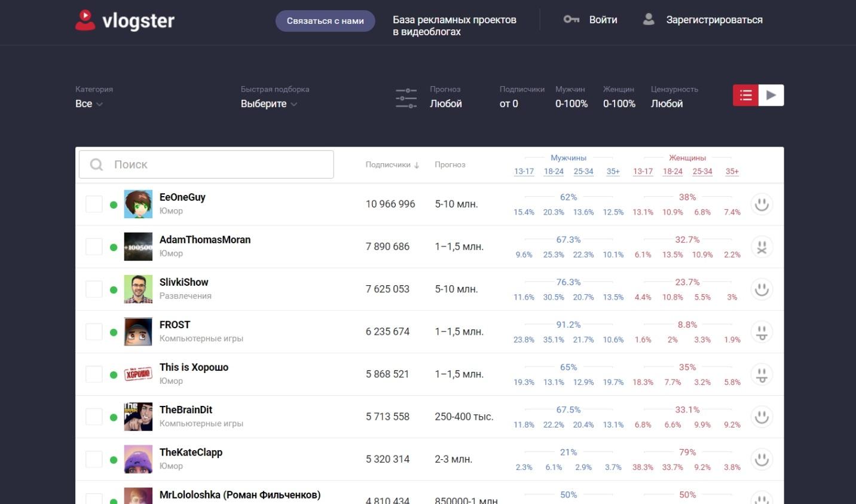
Task: Click the search magnifier icon
Action: click(x=96, y=164)
